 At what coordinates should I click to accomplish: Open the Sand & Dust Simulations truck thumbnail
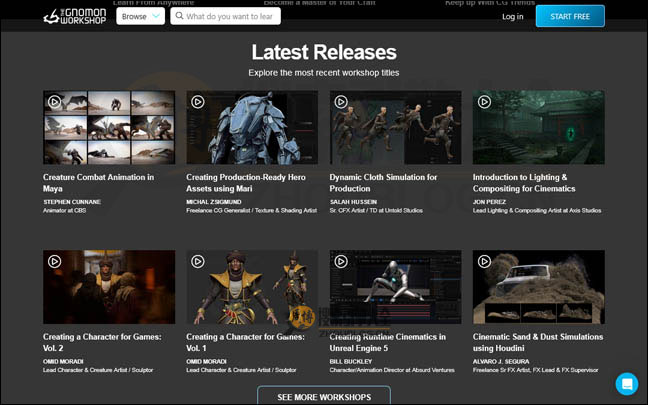click(538, 287)
